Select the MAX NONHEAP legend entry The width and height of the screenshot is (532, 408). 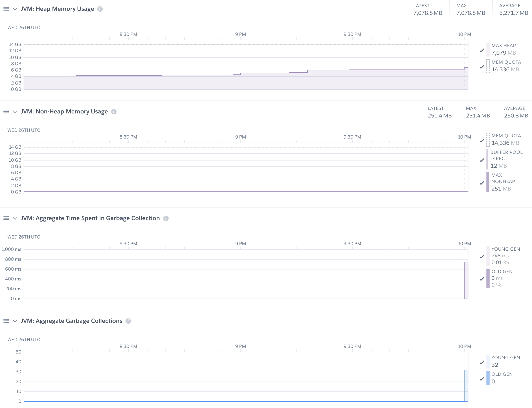[x=503, y=182]
